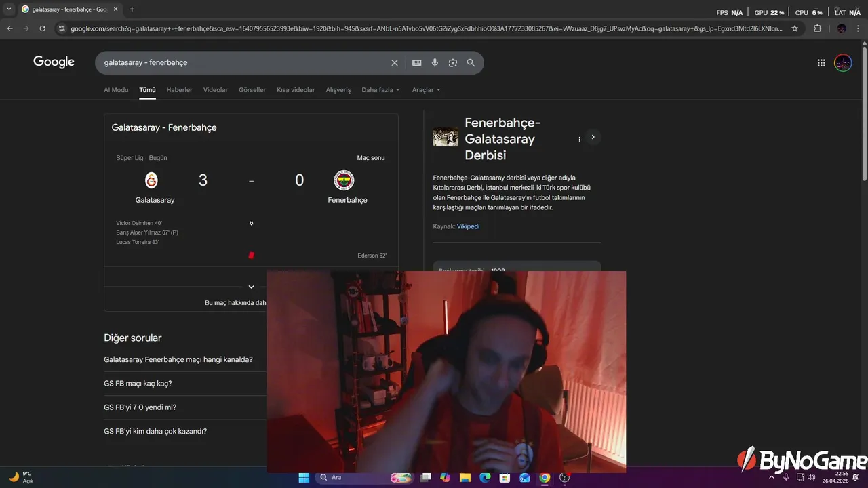
Task: Open the Fenerbahçe-Galatasaray Derbisi title
Action: coord(502,139)
